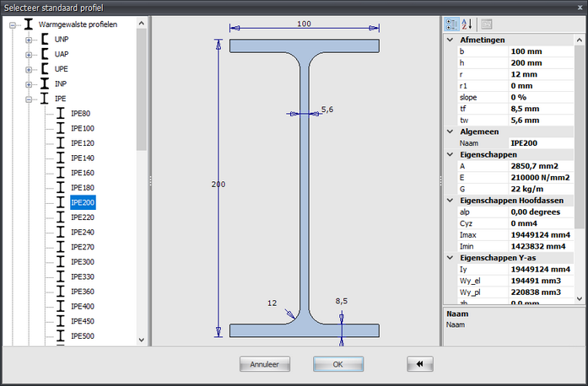The width and height of the screenshot is (588, 386).
Task: Click the I-beam icon next to IPE360
Action: [x=61, y=292]
